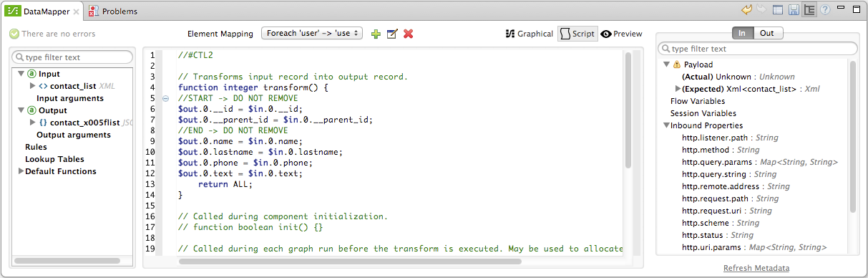Toggle the Preview view
The image size is (868, 278).
(x=621, y=34)
